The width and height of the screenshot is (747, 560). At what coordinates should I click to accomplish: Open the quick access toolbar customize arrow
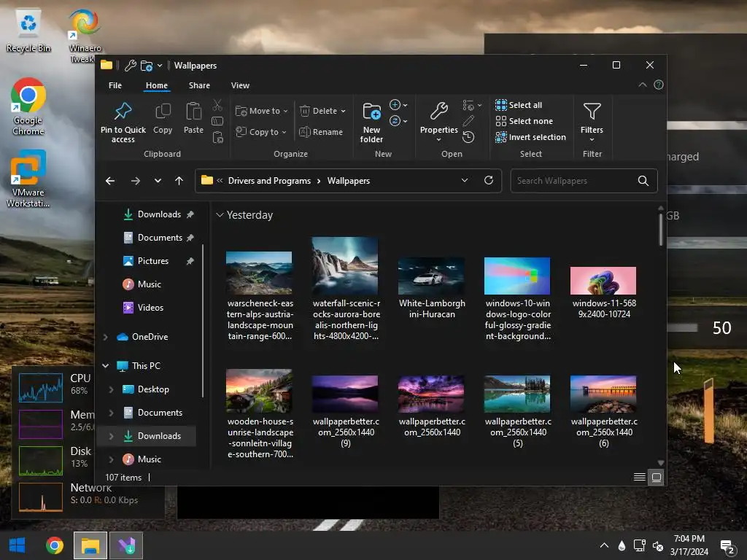point(160,65)
